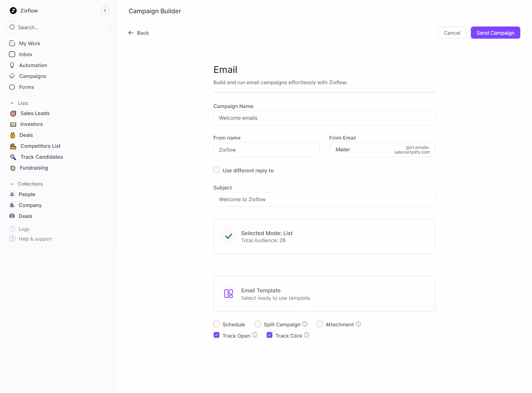Click the Deals dollar icon in Collections
The width and height of the screenshot is (532, 393).
pyautogui.click(x=12, y=216)
